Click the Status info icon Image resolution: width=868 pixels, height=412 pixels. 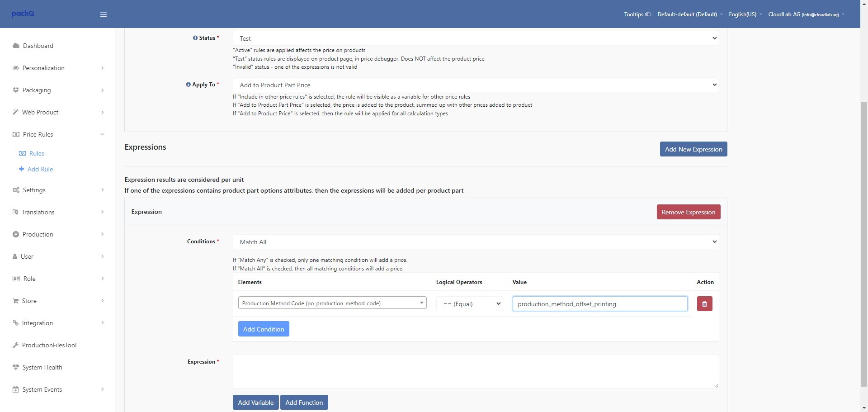pyautogui.click(x=195, y=38)
